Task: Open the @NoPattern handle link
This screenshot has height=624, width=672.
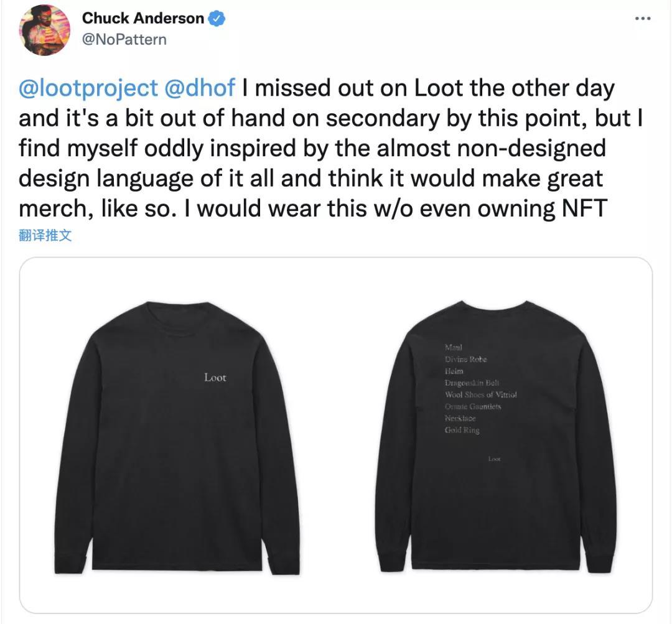Action: [124, 39]
